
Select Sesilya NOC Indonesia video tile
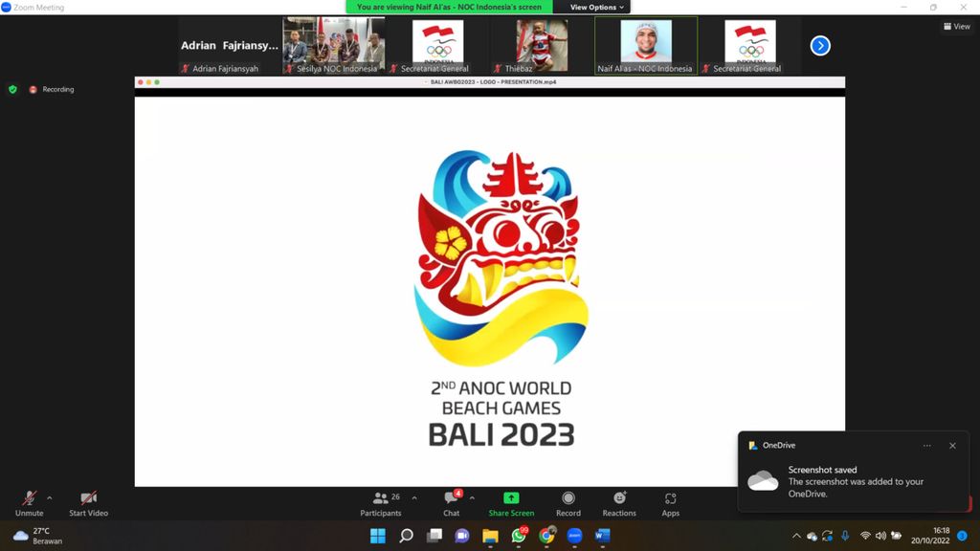334,46
